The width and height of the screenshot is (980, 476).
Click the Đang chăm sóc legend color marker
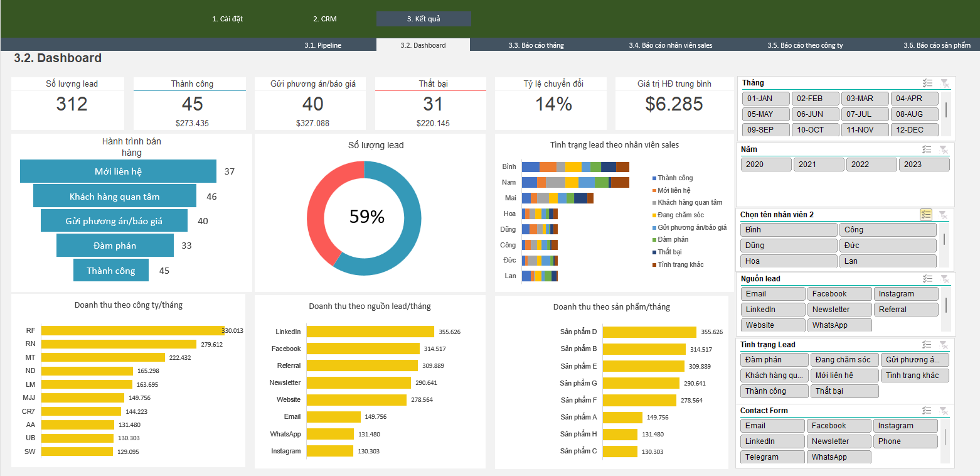[x=654, y=215]
